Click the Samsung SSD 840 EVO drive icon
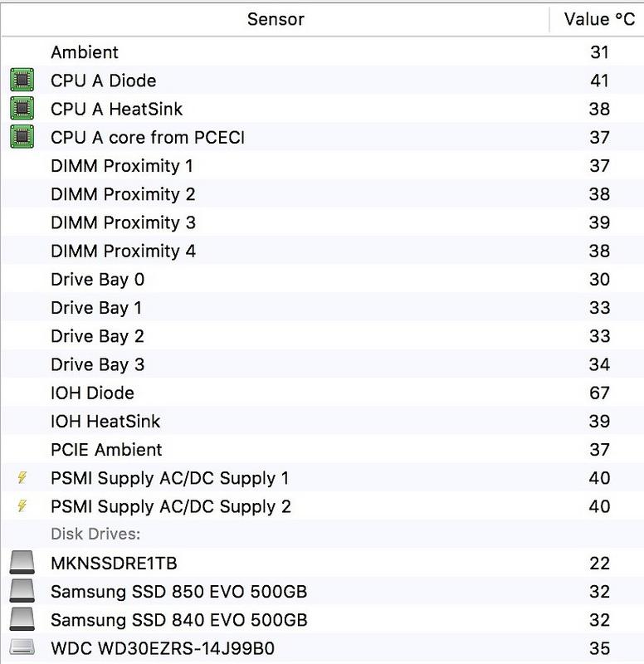Screen dimensions: 644x664 [22, 620]
